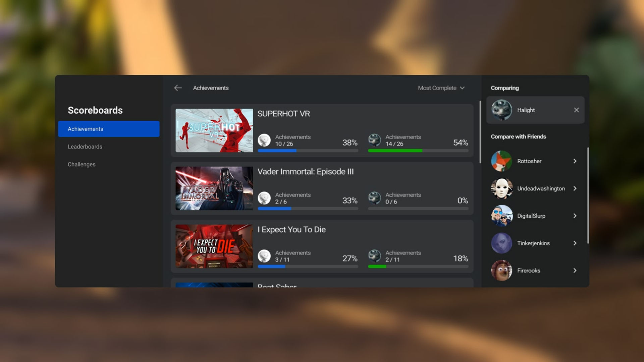Image resolution: width=644 pixels, height=362 pixels.
Task: Click Halight's 18% completion value
Action: click(461, 258)
